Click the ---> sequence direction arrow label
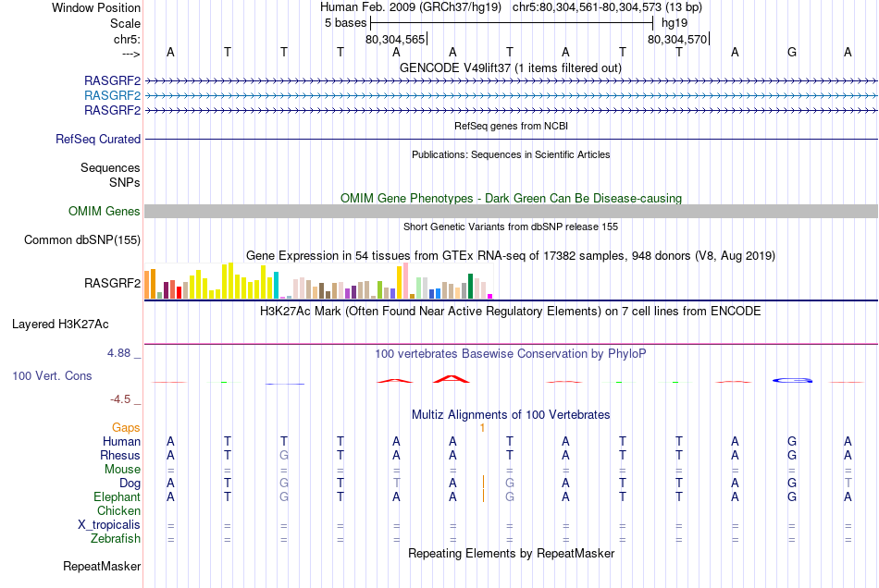Viewport: 879px width, 588px height. 130,54
